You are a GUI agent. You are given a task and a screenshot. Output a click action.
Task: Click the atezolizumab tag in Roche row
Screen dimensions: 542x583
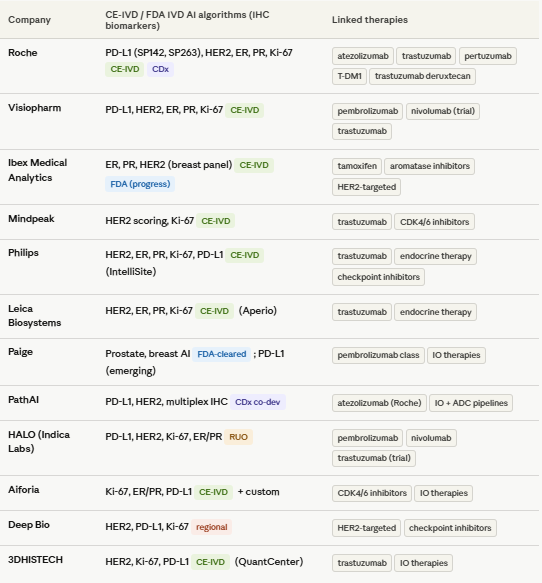[363, 56]
